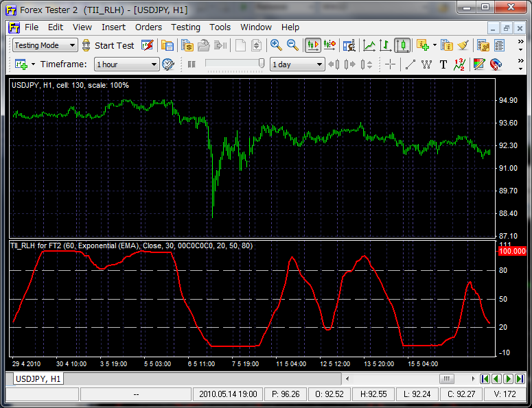532x408 pixels.
Task: Click scrollbar right arrow under chart
Action: coord(473,379)
